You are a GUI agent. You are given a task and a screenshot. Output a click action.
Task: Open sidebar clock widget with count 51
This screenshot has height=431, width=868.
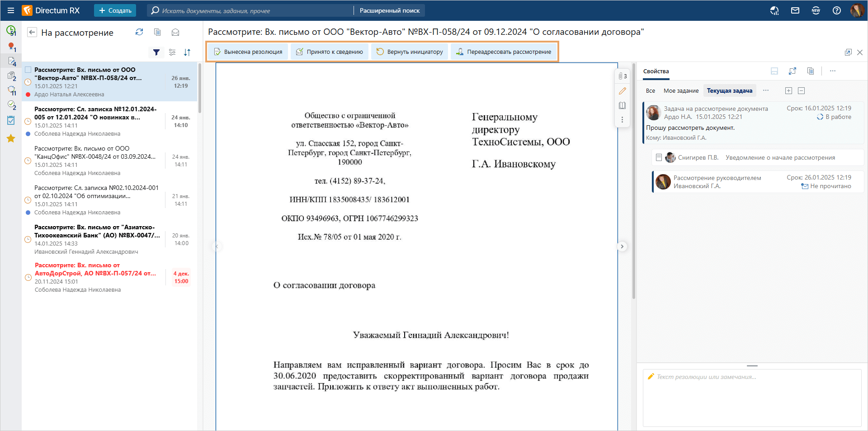[11, 31]
